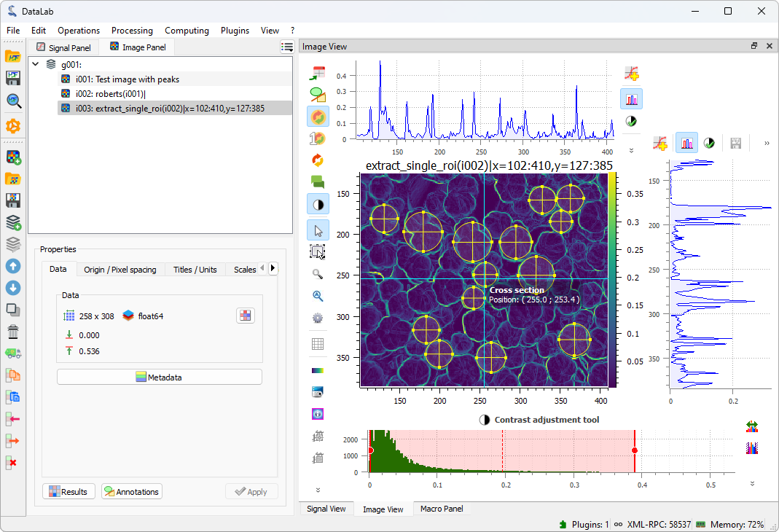Delete selected image with trash can
The image size is (779, 532).
[13, 332]
